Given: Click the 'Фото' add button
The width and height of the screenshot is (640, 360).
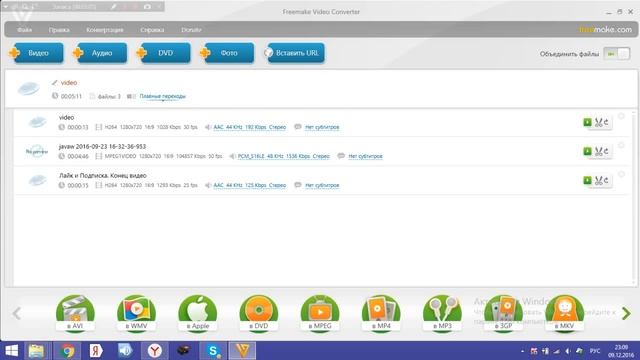Looking at the screenshot, I should (x=227, y=53).
